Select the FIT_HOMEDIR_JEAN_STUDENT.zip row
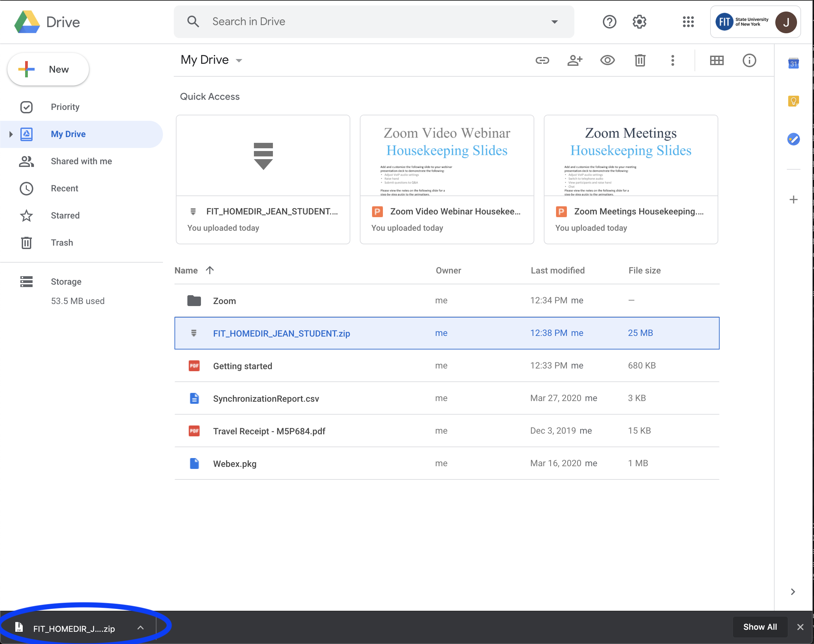The image size is (814, 644). coord(447,333)
